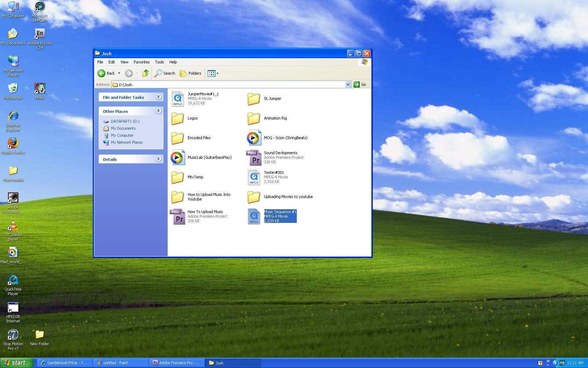Open the Search pane

tap(165, 73)
